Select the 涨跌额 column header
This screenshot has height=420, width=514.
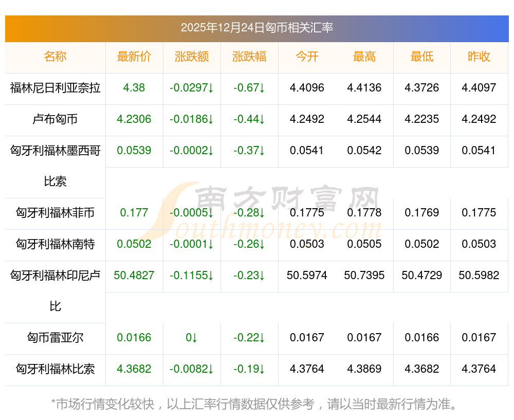(192, 57)
